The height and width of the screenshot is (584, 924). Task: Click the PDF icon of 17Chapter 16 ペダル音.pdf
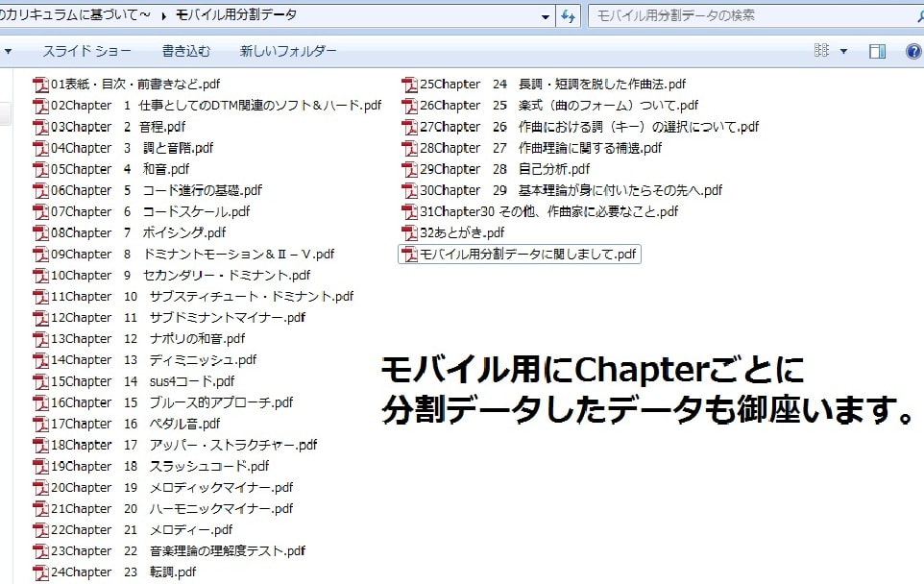click(40, 425)
